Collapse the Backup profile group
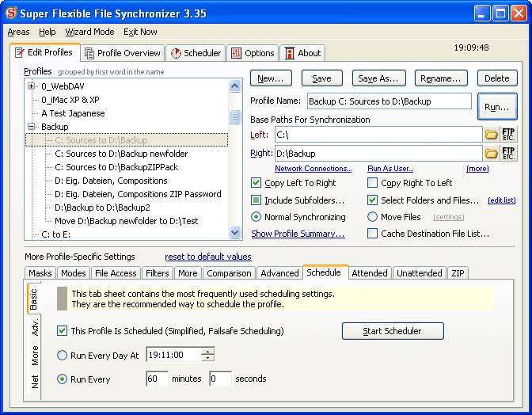Image resolution: width=532 pixels, height=415 pixels. (31, 127)
